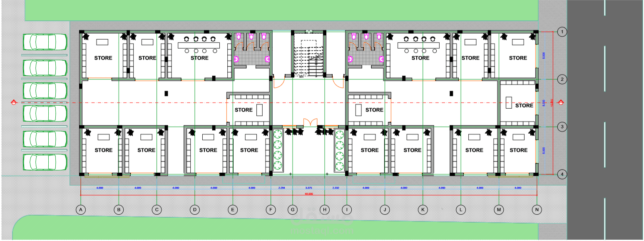Image resolution: width=644 pixels, height=241 pixels.
Task: Click grid bubble 1
Action: pyautogui.click(x=562, y=32)
